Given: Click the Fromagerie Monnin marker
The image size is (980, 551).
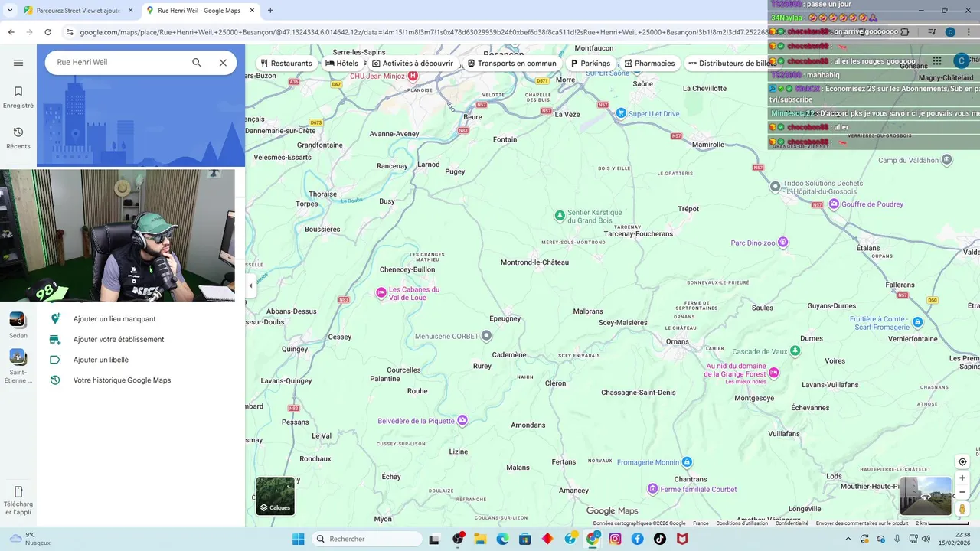Looking at the screenshot, I should (687, 462).
